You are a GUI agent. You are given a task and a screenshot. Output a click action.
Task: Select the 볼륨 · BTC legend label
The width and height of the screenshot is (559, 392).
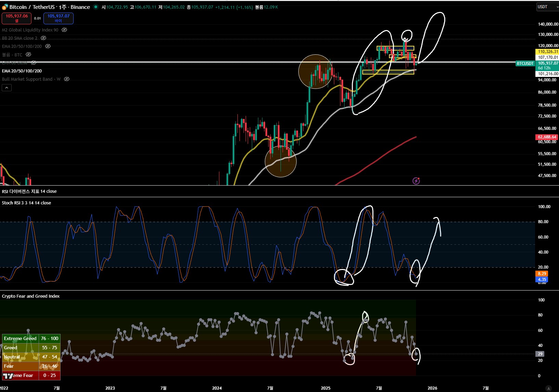12,54
